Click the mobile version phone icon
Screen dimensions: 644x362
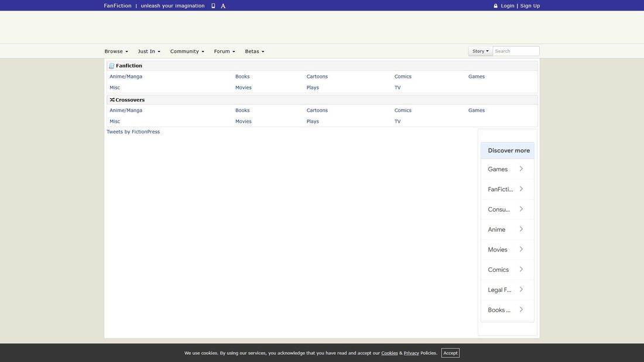click(213, 6)
